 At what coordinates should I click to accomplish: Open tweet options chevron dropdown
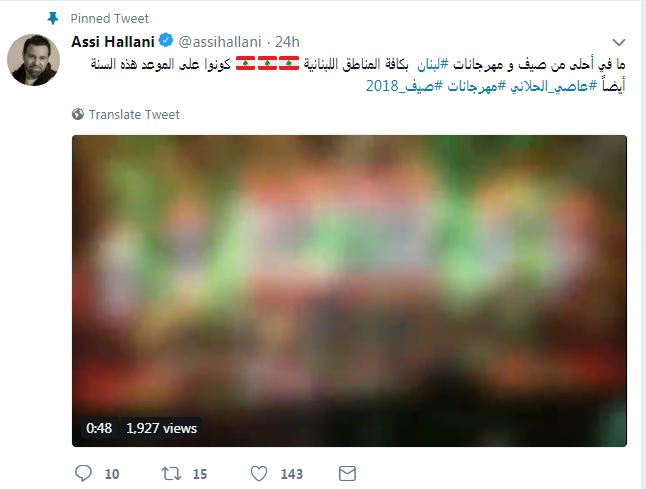tap(619, 42)
